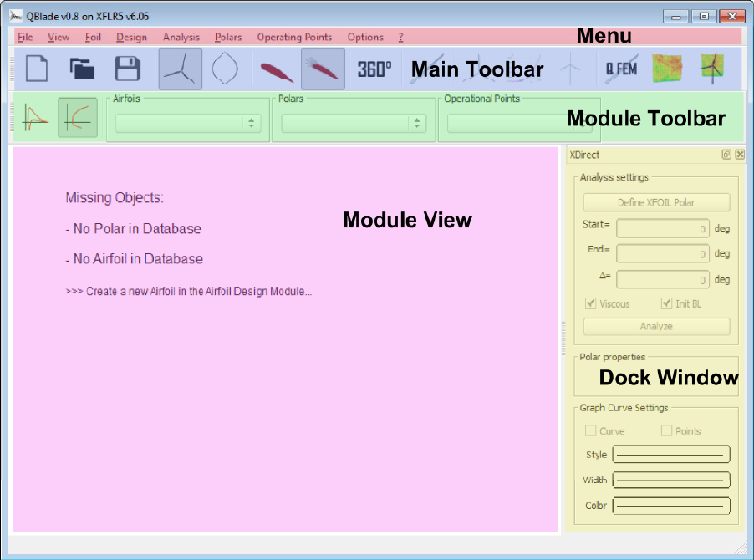Open the airfoil design outline icon

point(225,69)
